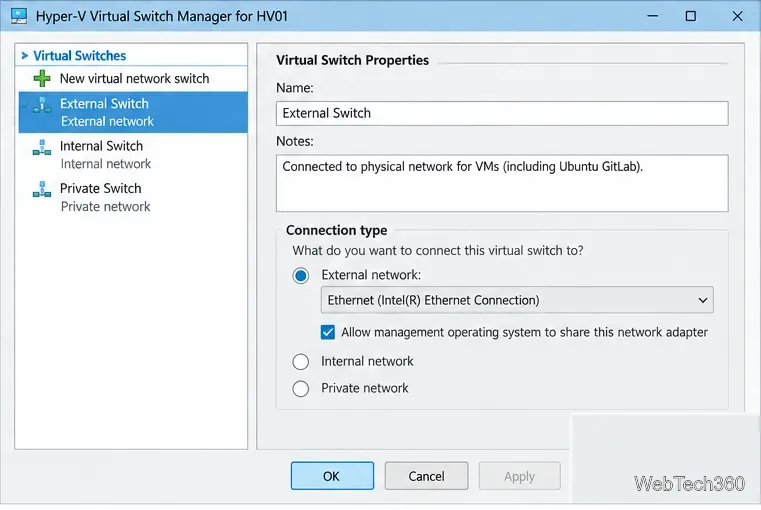Screen dimensions: 761x510
Task: Select the Private Switch list entry
Action: click(x=132, y=197)
